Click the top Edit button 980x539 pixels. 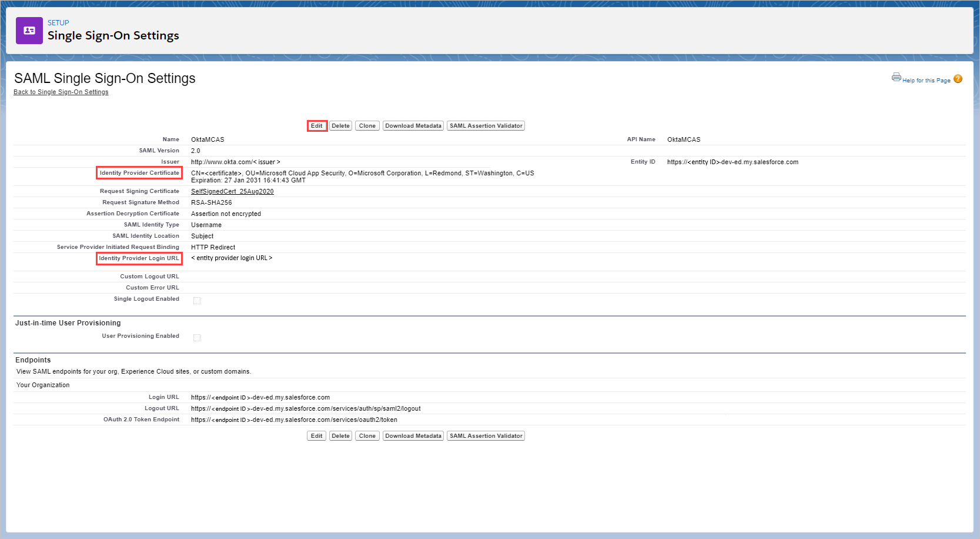(x=316, y=125)
